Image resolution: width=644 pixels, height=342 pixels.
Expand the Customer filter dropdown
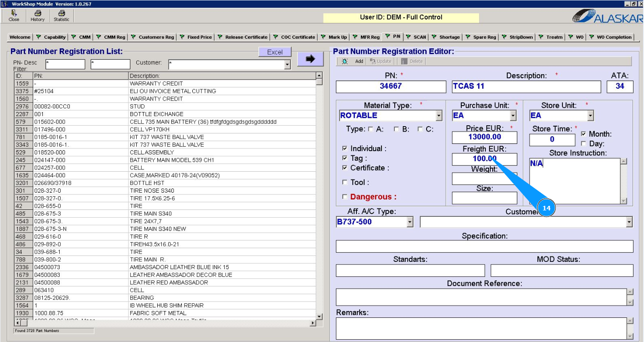[x=287, y=65]
